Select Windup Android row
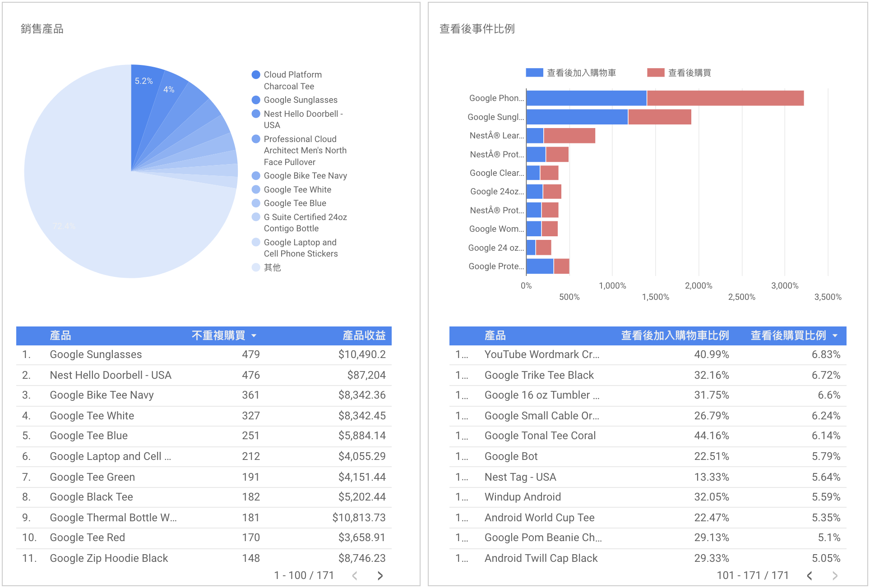The width and height of the screenshot is (870, 588). 648,497
